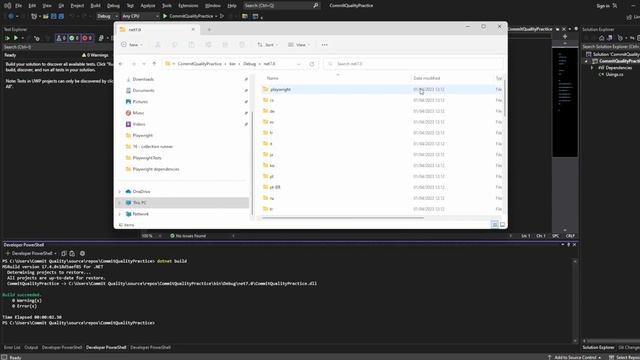Click the Paste icon in File Explorer toolbar
640x360 pixels.
pos(191,45)
